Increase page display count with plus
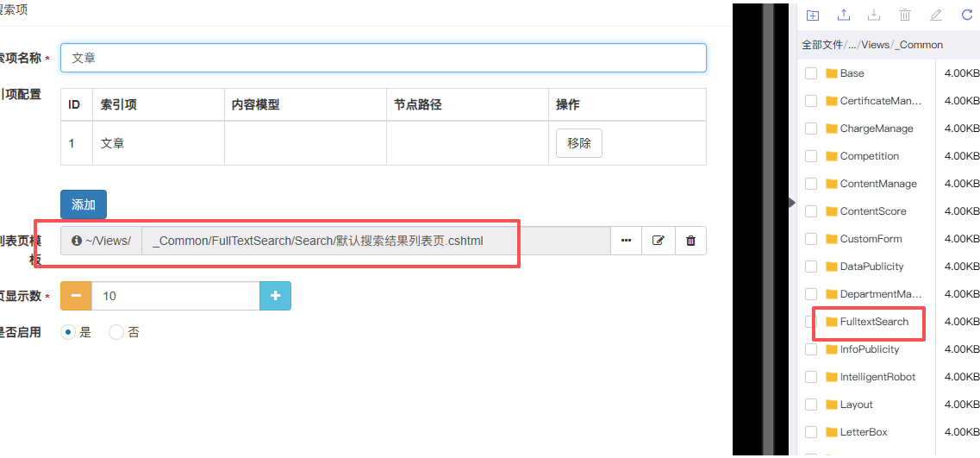Viewport: 980px width, 458px height. click(x=275, y=296)
